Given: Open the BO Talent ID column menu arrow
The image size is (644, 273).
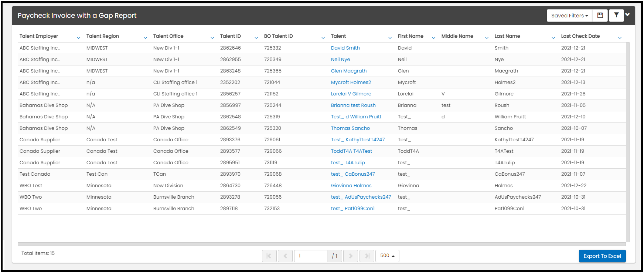Looking at the screenshot, I should [323, 37].
